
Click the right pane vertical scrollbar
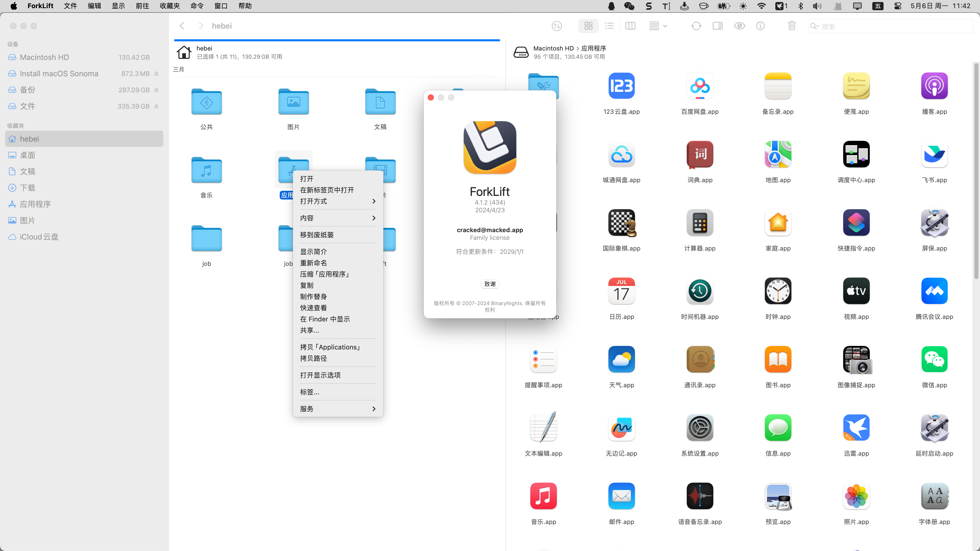(x=976, y=171)
